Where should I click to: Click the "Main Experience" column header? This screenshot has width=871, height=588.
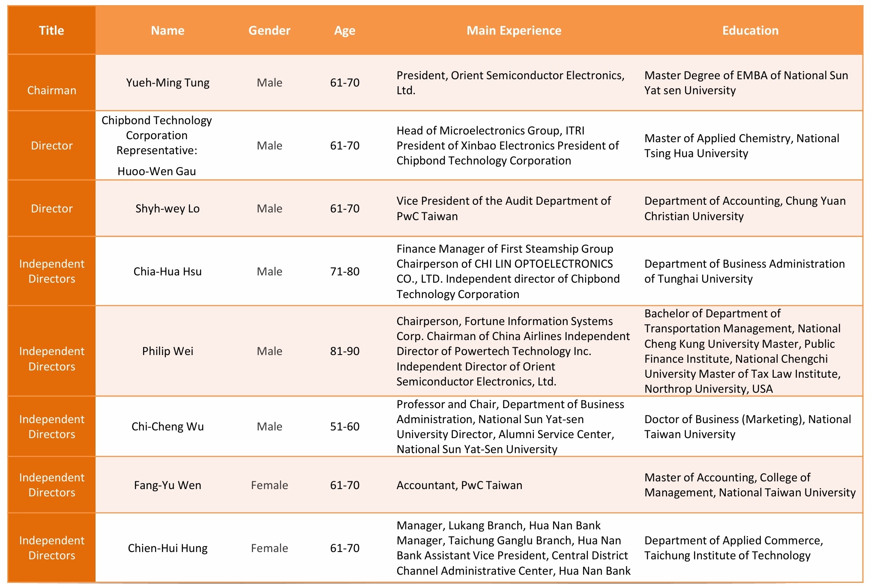click(514, 30)
